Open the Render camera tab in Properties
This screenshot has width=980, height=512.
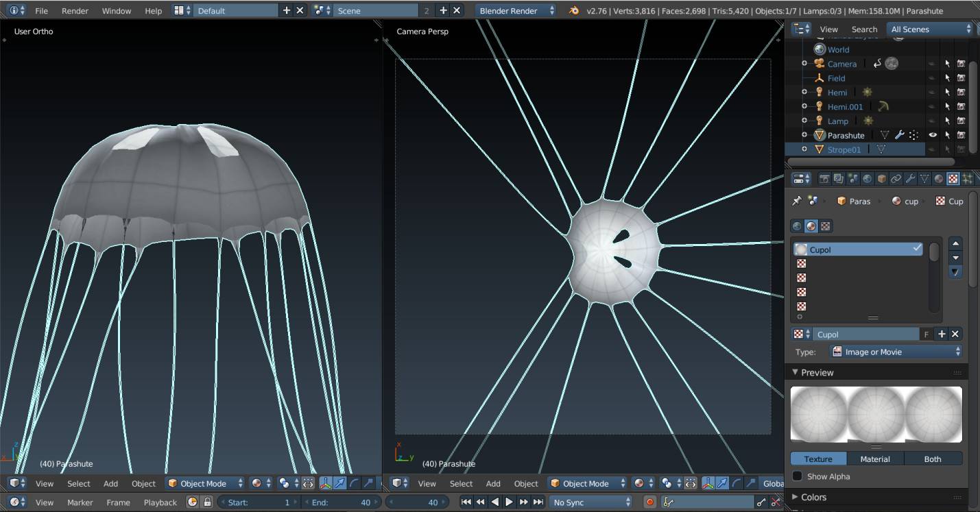click(824, 179)
